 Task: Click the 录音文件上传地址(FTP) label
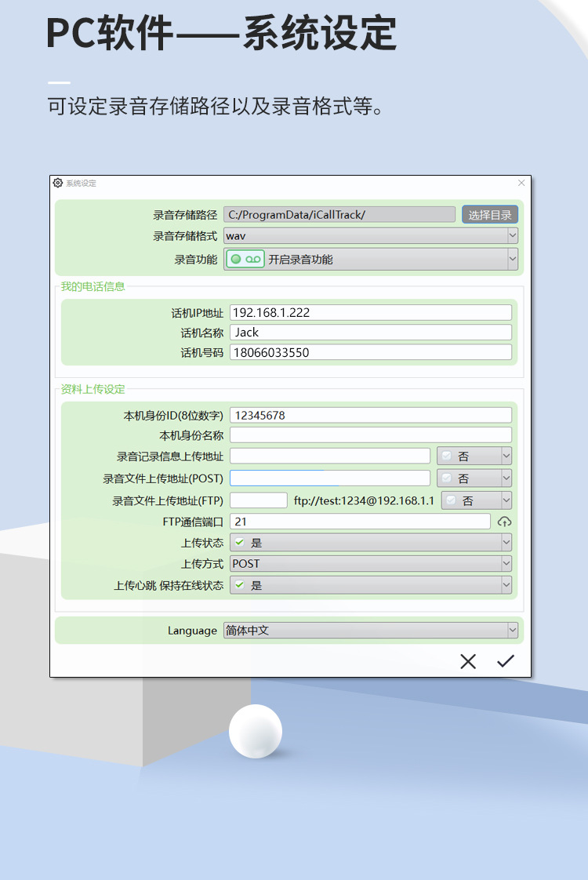[168, 501]
